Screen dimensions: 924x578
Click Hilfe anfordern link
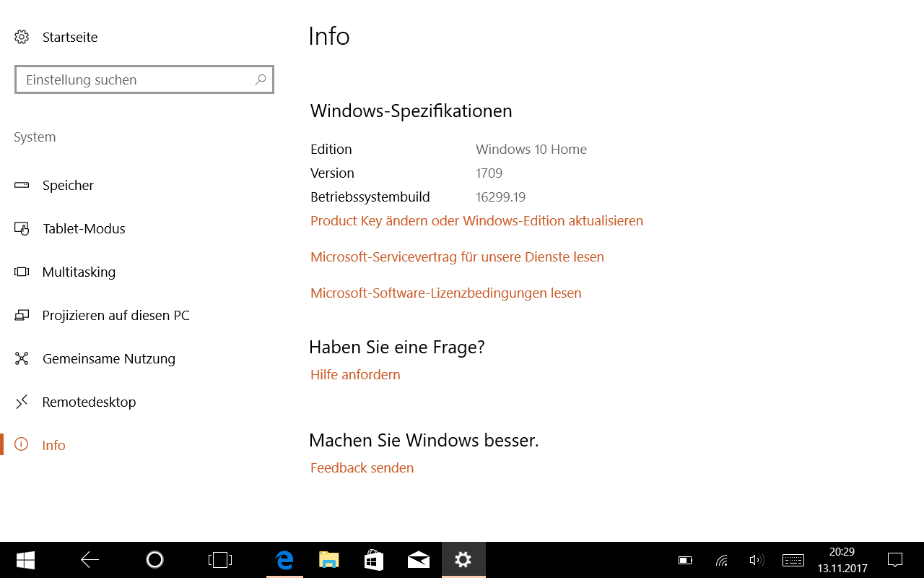click(355, 374)
